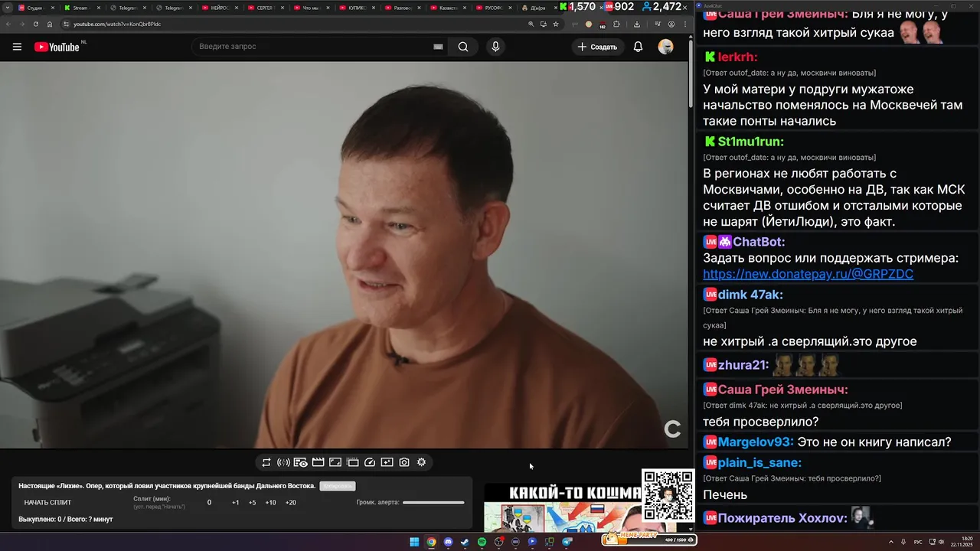Bookmark this page with the star icon
This screenshot has width=980, height=551.
(x=556, y=24)
